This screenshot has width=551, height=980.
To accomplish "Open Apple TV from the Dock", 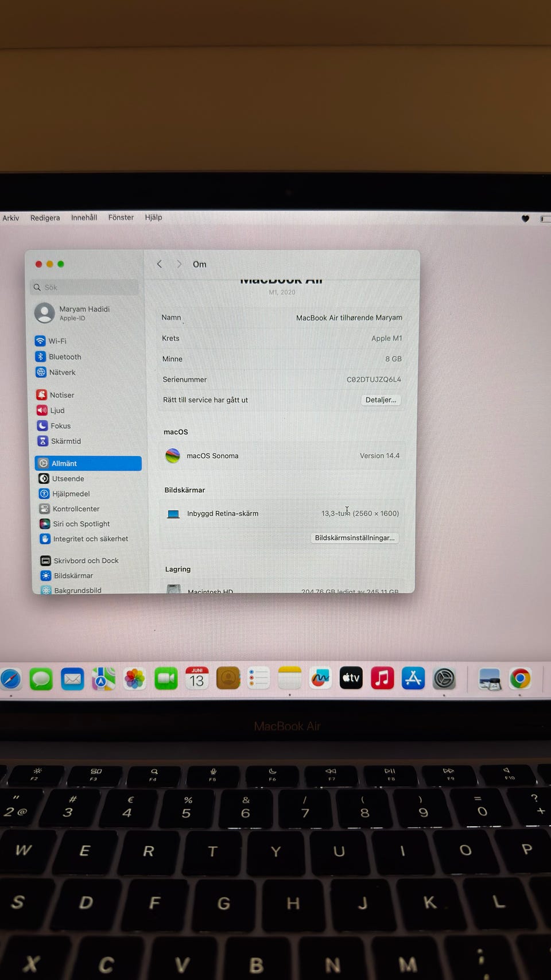I will (x=351, y=678).
